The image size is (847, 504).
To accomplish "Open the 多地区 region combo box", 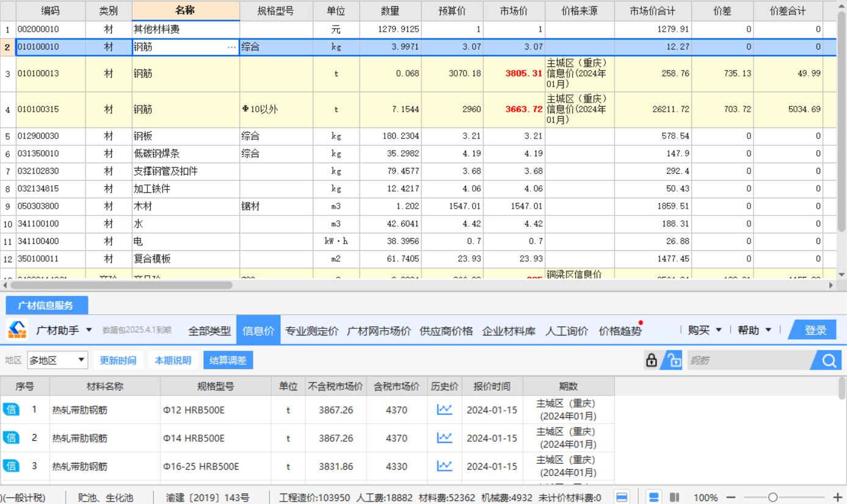I will point(57,360).
